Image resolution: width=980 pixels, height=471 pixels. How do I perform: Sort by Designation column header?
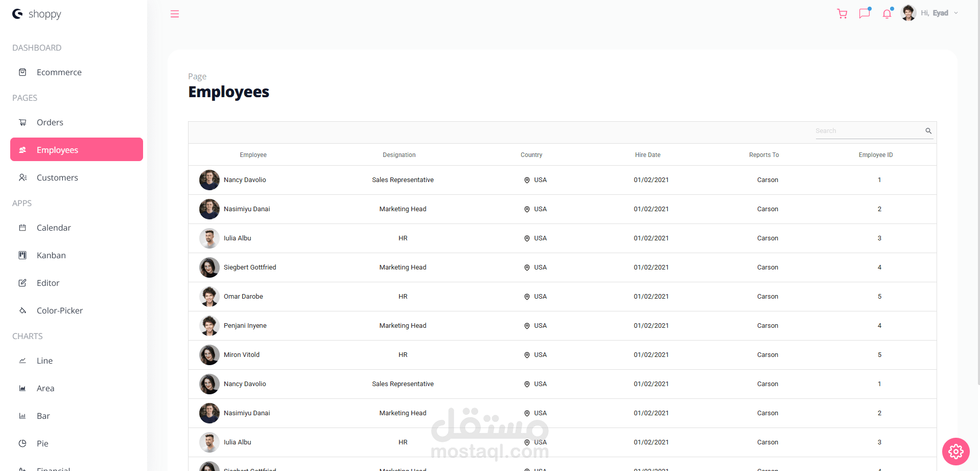click(399, 155)
